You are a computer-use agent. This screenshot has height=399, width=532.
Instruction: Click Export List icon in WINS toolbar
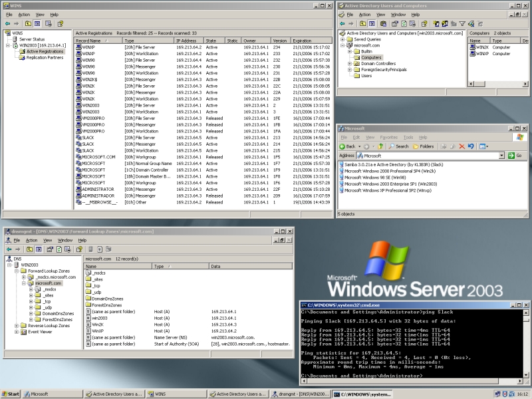click(x=49, y=24)
